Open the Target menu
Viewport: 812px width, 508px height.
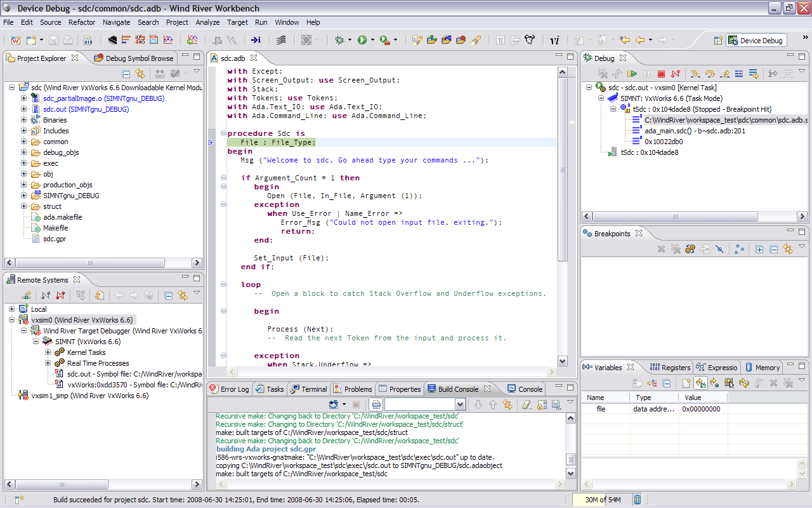coord(237,22)
